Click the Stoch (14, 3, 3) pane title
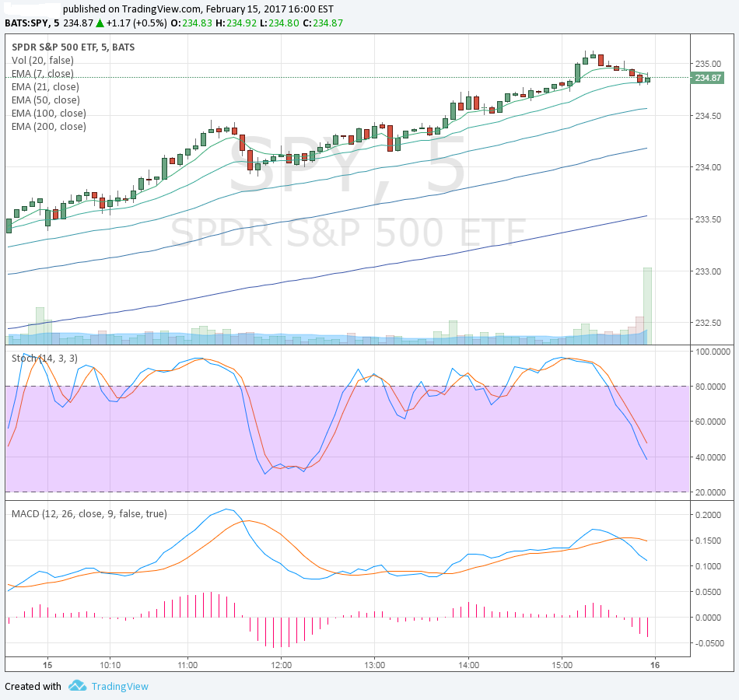The image size is (739, 700). pos(44,358)
